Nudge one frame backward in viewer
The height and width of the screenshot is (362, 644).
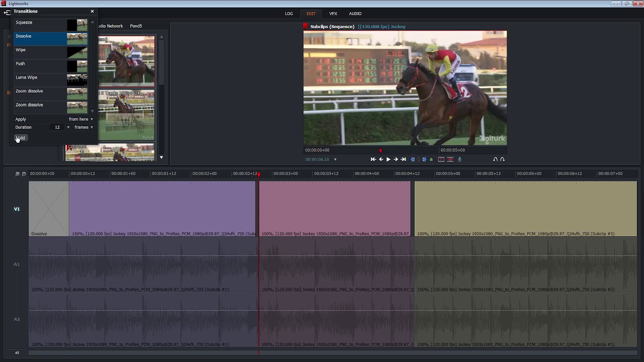tap(381, 159)
